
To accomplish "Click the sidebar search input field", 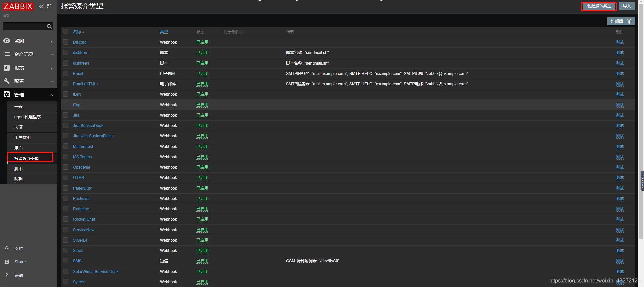I will 24,26.
